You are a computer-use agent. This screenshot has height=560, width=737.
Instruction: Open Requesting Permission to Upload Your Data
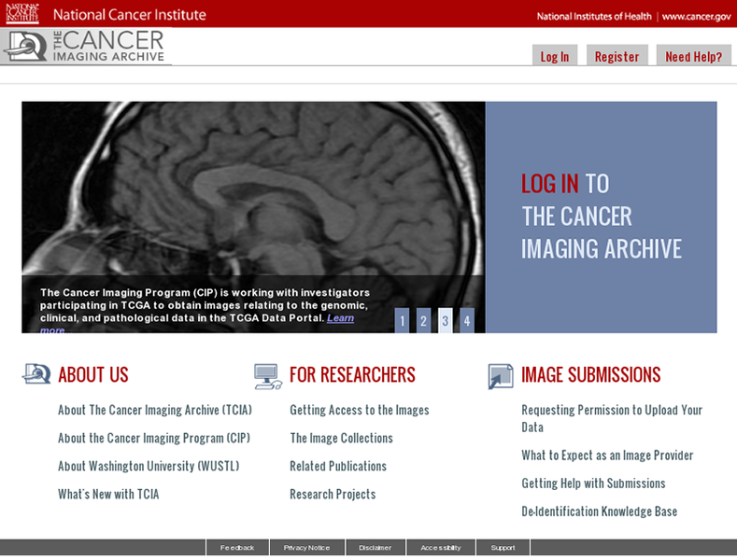(x=612, y=418)
